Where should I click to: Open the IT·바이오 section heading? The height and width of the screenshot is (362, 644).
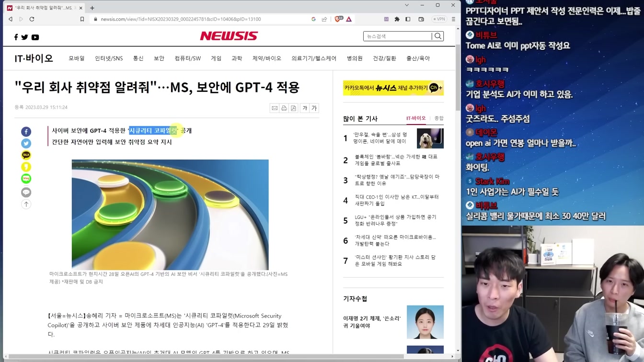34,58
